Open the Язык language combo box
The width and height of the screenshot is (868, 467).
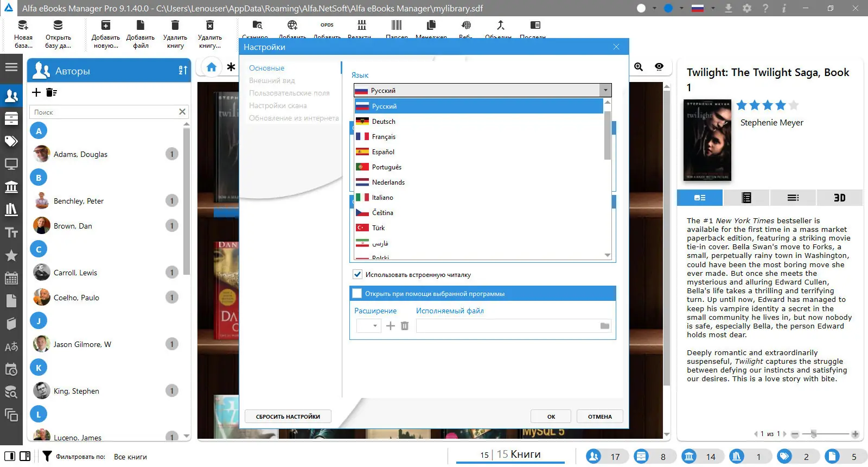coord(483,90)
